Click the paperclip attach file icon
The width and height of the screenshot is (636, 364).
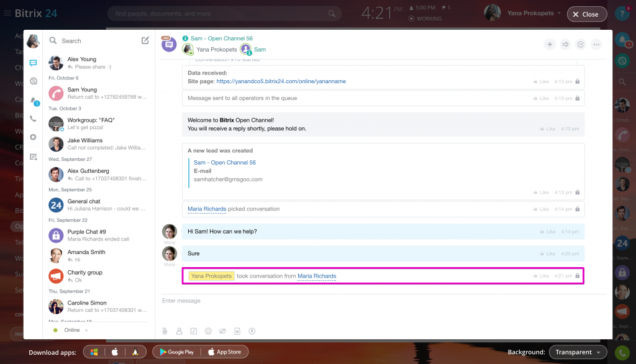click(x=165, y=331)
